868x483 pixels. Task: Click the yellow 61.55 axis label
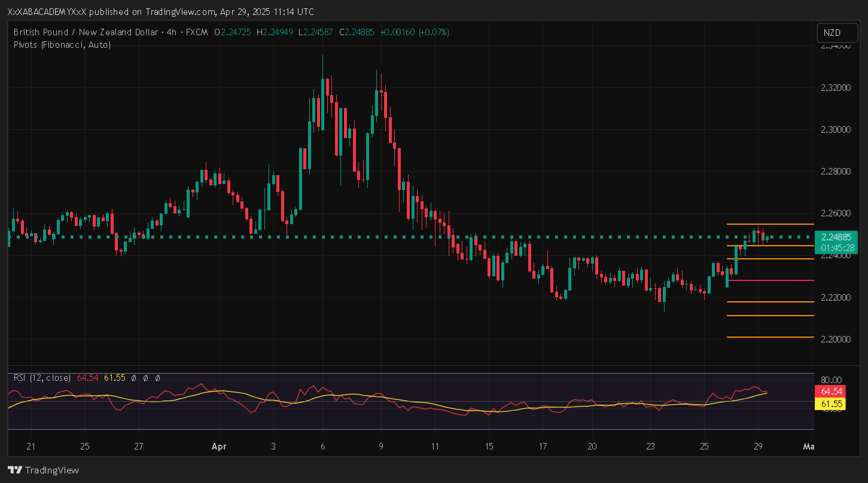click(832, 404)
